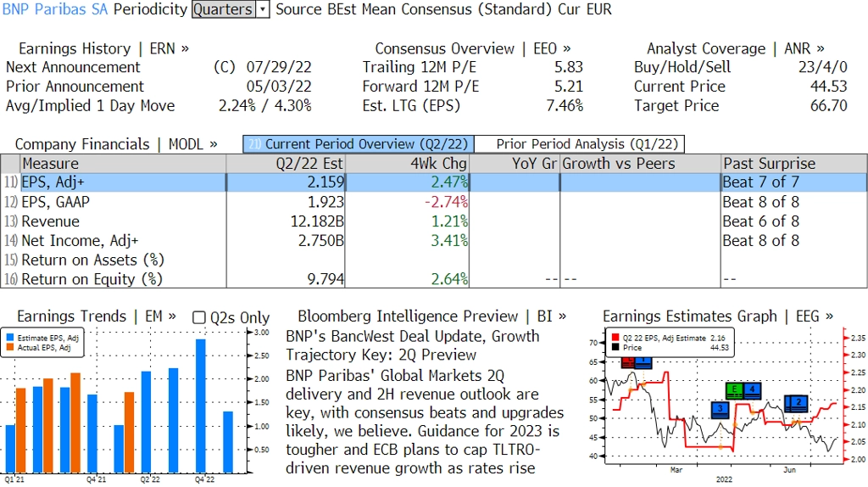Click Next Announcement date 07/29/22
Screen dimensions: 868x487
(x=279, y=67)
